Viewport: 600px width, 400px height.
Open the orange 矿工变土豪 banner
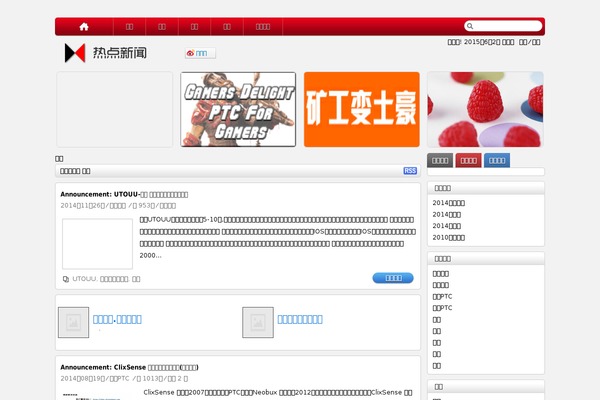coord(362,109)
